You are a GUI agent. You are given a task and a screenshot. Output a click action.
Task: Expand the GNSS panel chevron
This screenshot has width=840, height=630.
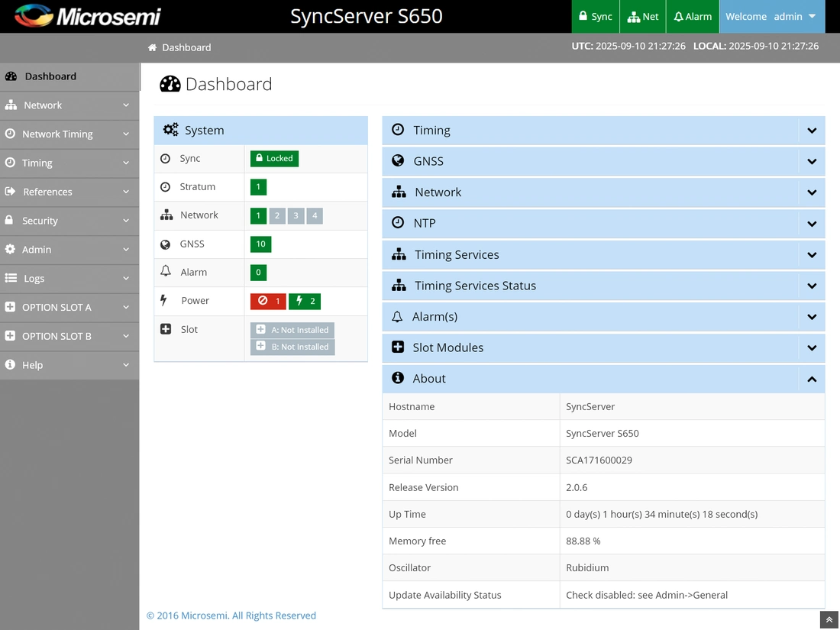click(x=812, y=161)
